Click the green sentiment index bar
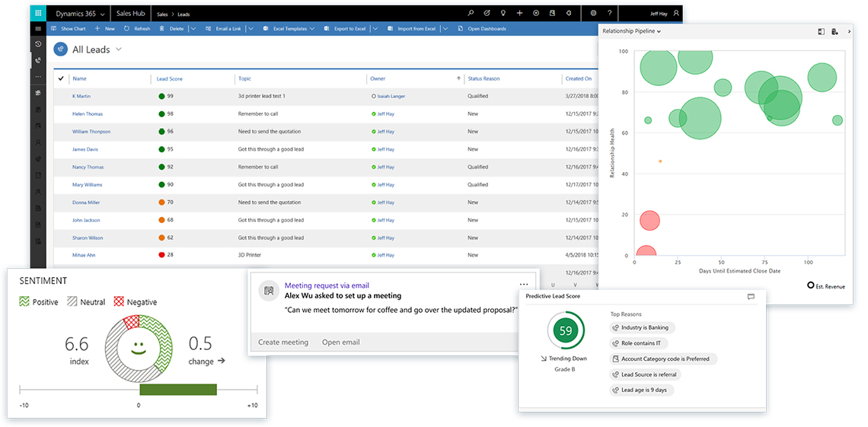Image resolution: width=868 pixels, height=427 pixels. coord(178,390)
